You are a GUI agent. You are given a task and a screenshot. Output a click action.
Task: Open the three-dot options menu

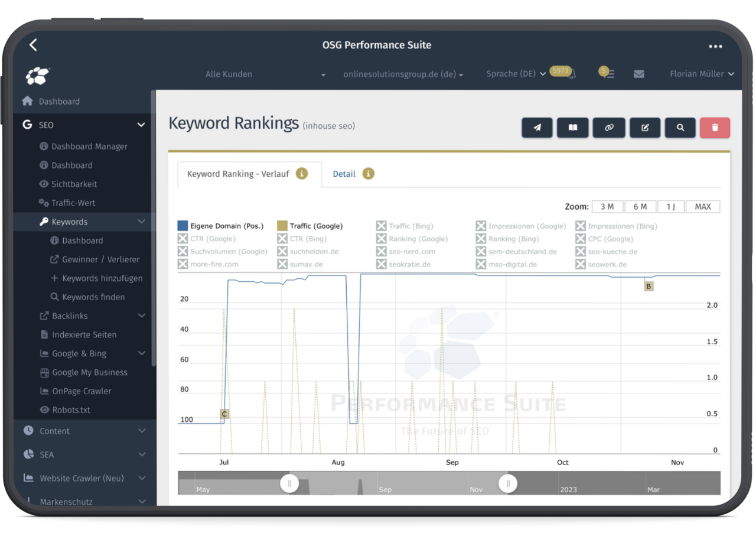tap(715, 46)
